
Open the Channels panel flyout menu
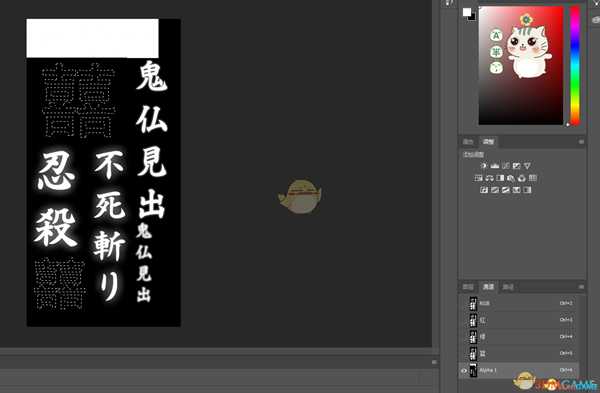581,287
